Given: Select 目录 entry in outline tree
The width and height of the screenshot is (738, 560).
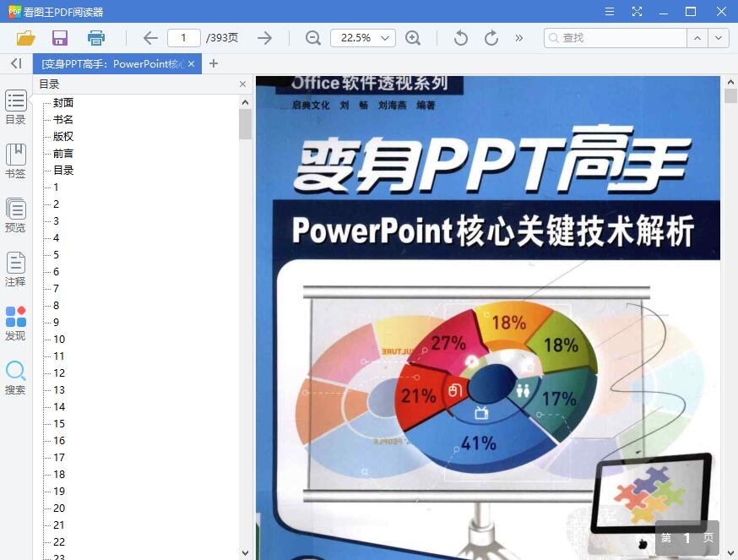Looking at the screenshot, I should 63,171.
